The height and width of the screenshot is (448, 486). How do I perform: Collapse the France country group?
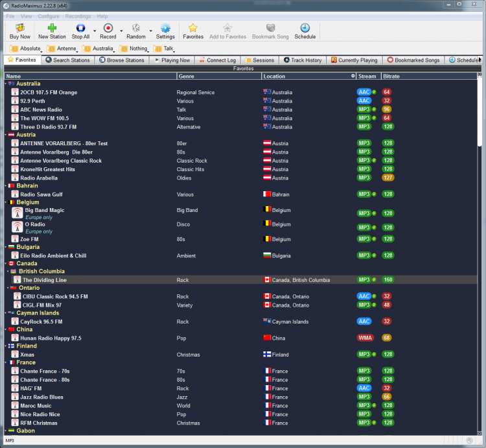(x=6, y=362)
